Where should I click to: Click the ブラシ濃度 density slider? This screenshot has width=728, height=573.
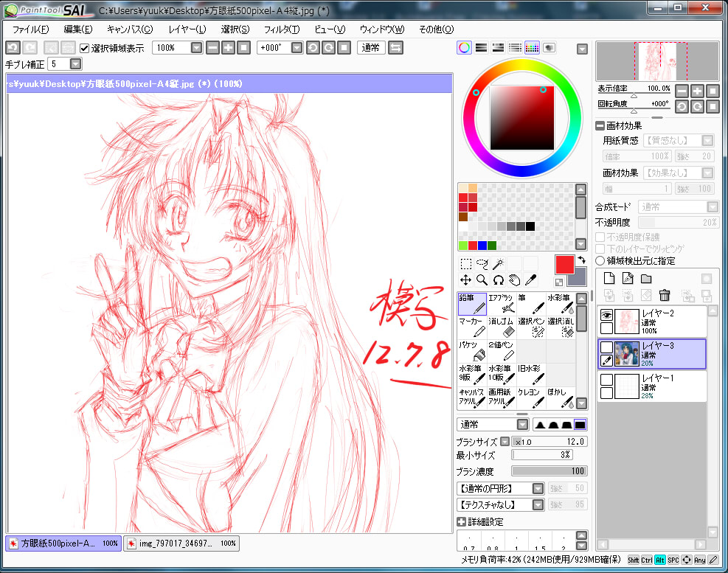tap(550, 471)
